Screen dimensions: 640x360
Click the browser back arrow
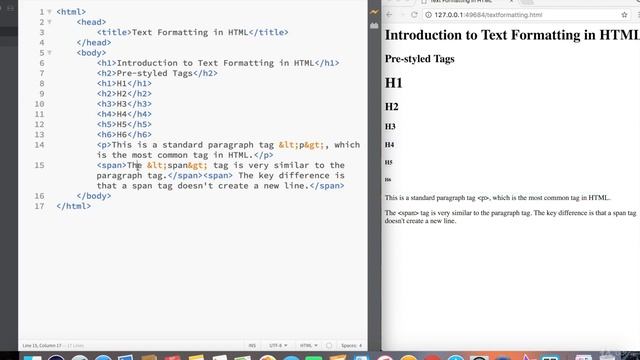click(x=389, y=15)
